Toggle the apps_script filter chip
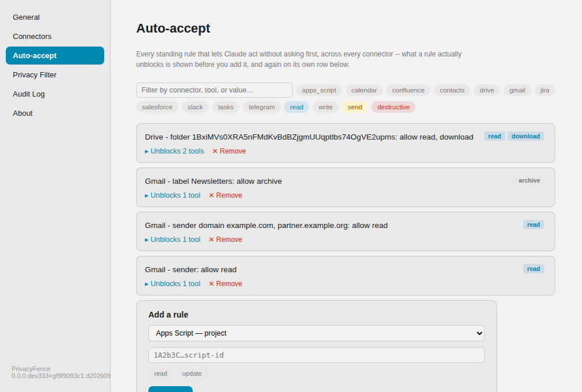The width and height of the screenshot is (582, 392). pyautogui.click(x=319, y=90)
